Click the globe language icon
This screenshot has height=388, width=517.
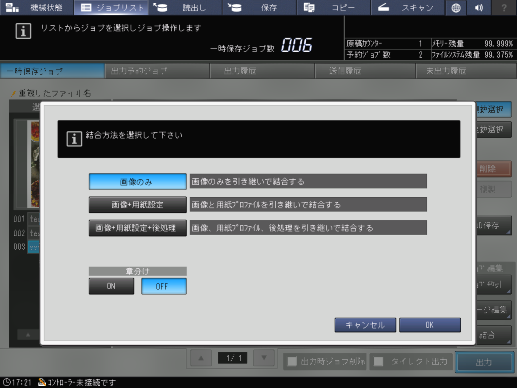click(456, 7)
